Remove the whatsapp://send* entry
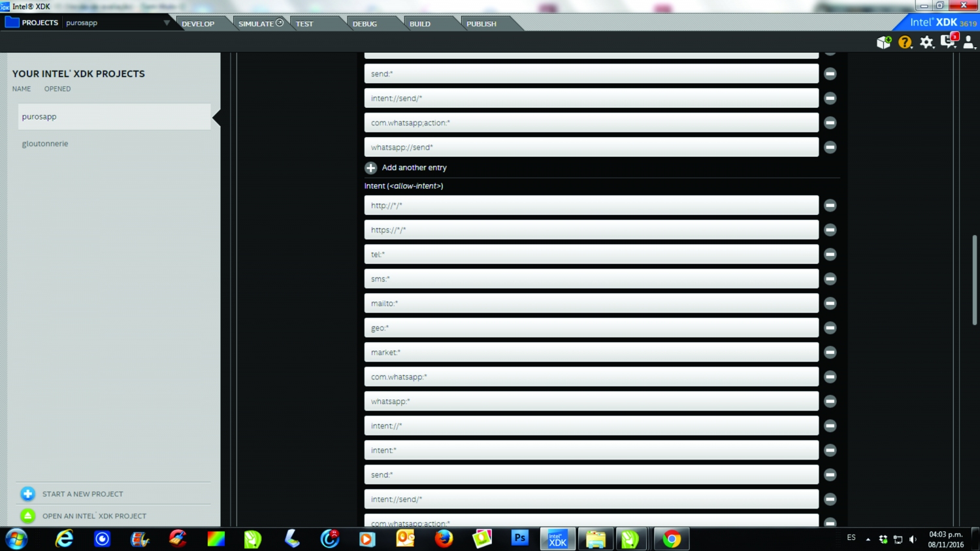The image size is (980, 551). [x=830, y=147]
